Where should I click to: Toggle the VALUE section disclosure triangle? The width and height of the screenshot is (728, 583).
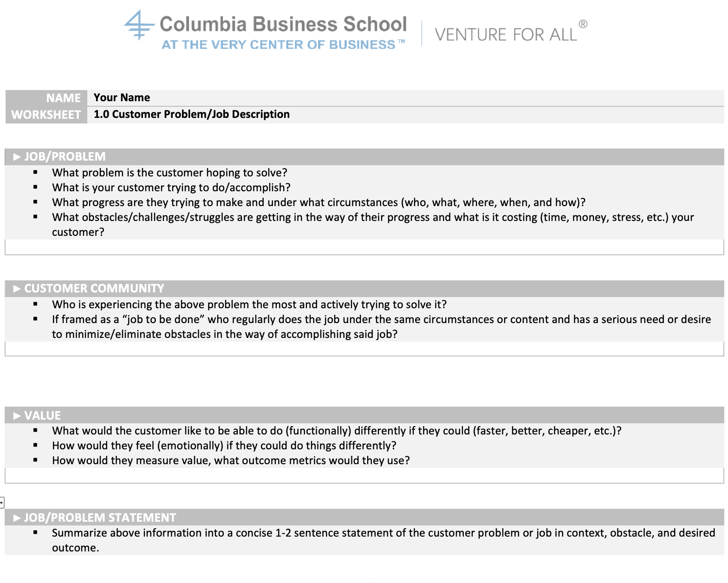(x=17, y=415)
